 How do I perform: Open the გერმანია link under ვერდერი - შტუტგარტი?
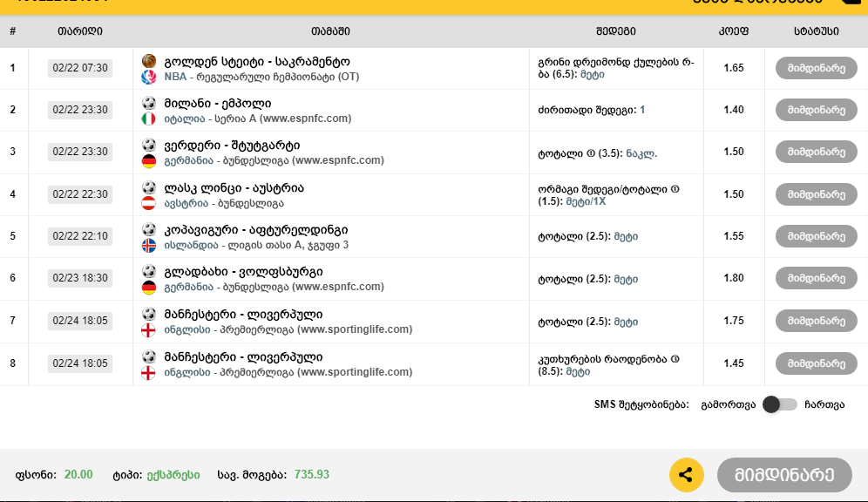point(189,160)
